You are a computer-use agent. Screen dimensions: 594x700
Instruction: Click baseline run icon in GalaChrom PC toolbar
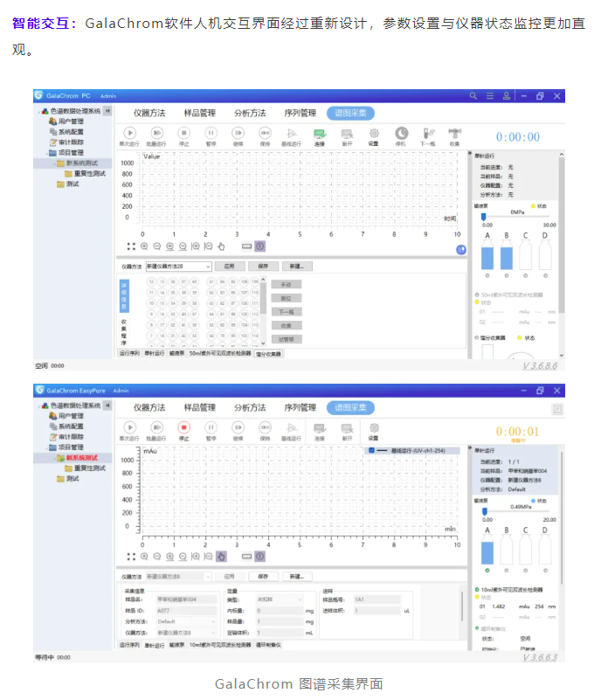(x=292, y=133)
